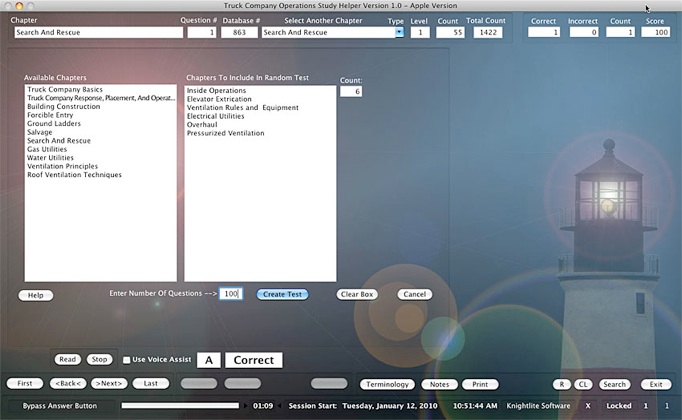Open the Search button
Image resolution: width=682 pixels, height=420 pixels.
pos(614,384)
